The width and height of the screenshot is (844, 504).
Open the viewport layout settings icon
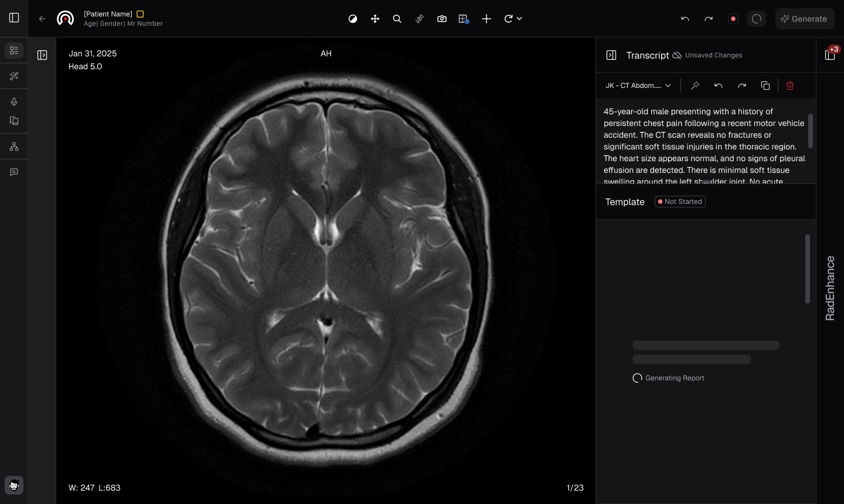[x=464, y=19]
